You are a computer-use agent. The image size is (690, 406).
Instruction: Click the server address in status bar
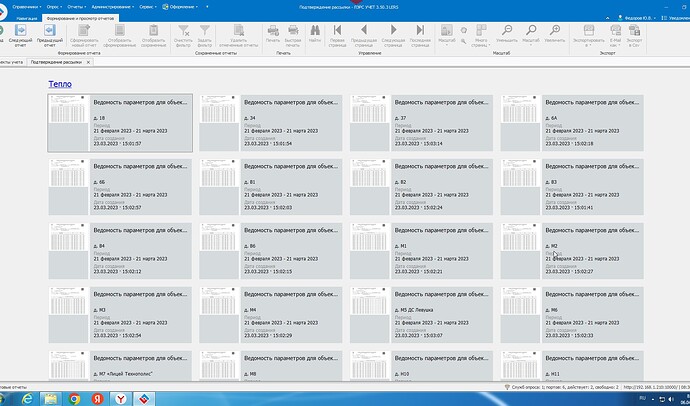click(651, 387)
